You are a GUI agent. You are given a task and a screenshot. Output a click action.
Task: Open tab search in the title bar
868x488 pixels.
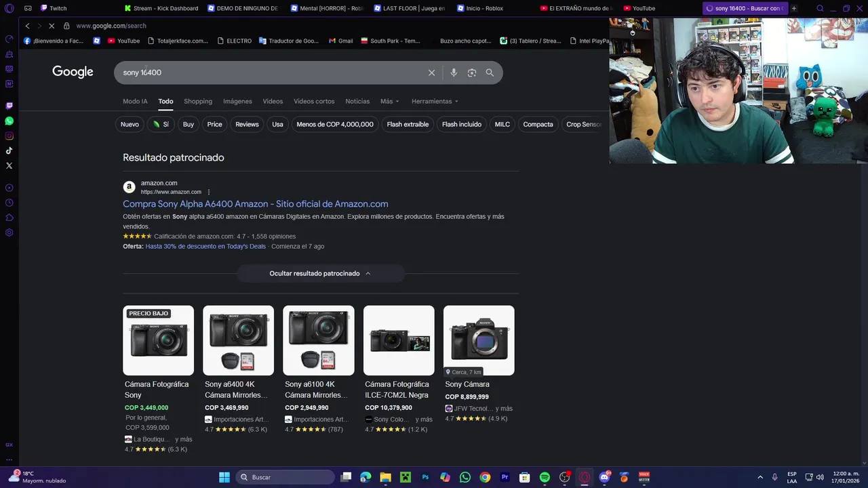[820, 9]
